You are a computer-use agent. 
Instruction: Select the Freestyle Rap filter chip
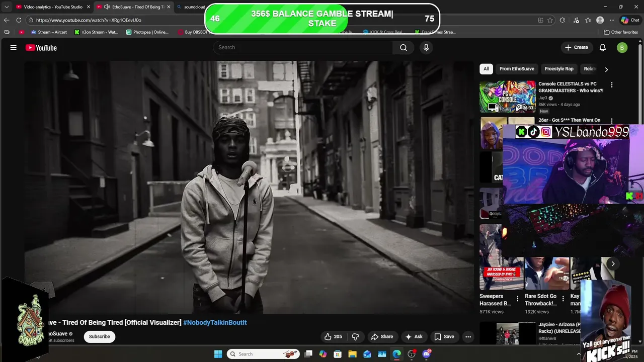click(559, 69)
